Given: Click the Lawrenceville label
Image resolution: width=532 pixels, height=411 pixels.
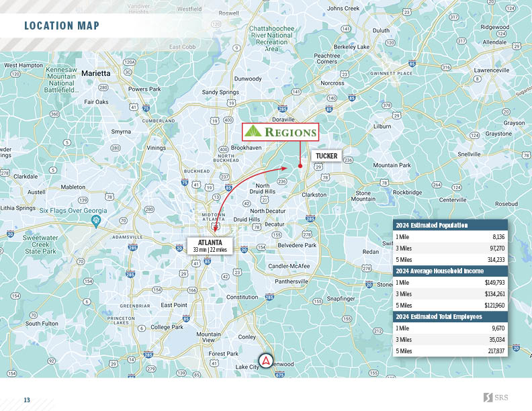Looking at the screenshot, I should click(x=491, y=70).
